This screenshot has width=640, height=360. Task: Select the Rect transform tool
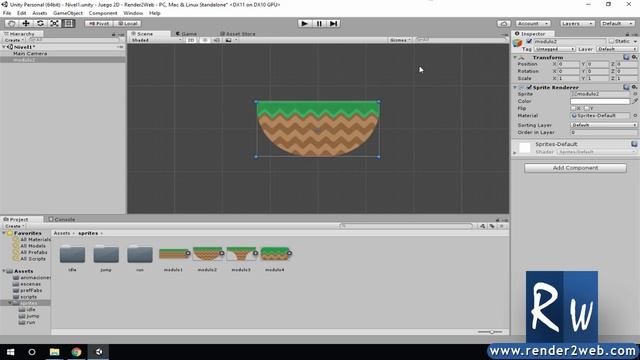click(69, 24)
